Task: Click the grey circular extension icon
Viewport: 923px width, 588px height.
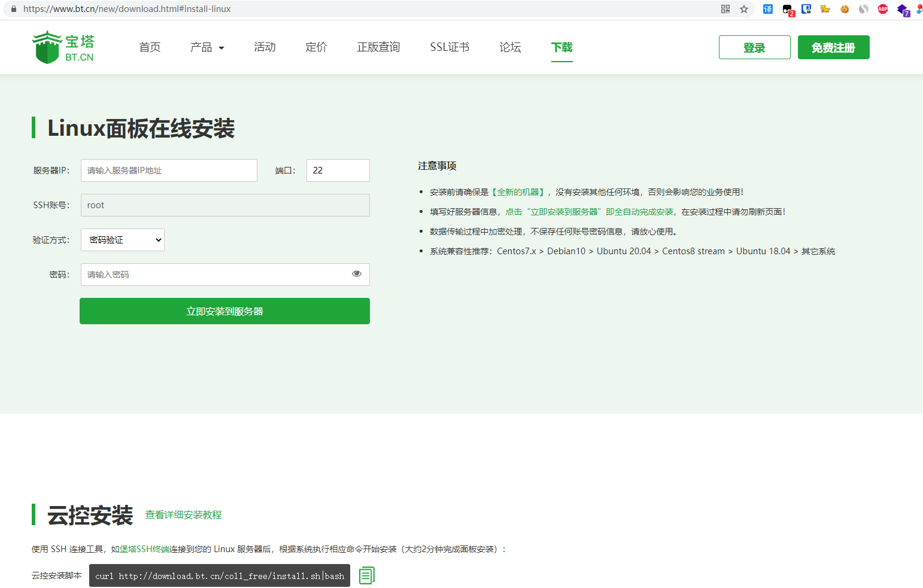Action: [864, 9]
